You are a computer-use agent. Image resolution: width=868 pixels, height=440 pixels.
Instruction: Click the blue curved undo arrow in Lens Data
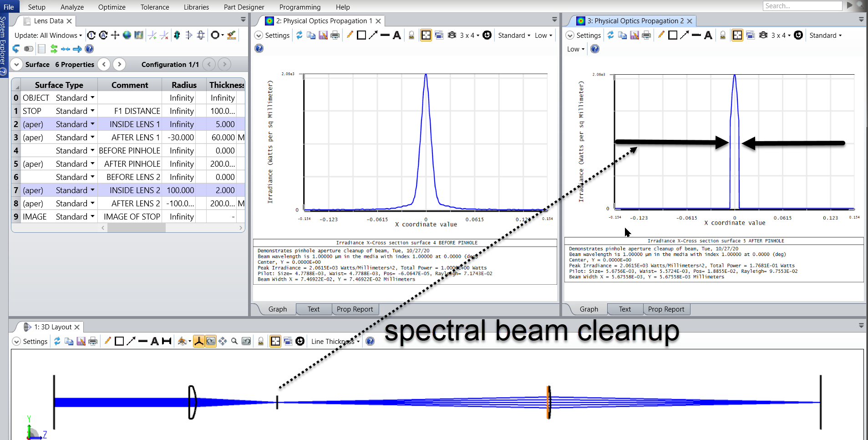[16, 49]
